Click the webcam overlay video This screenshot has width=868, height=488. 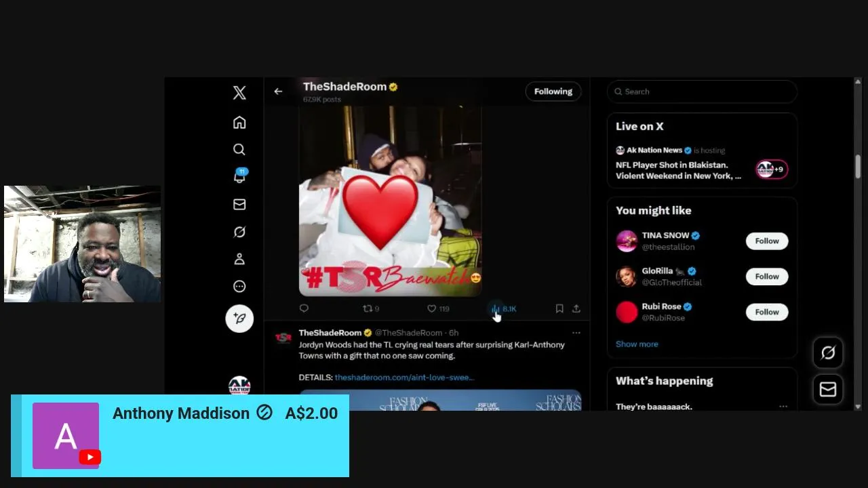(x=82, y=244)
